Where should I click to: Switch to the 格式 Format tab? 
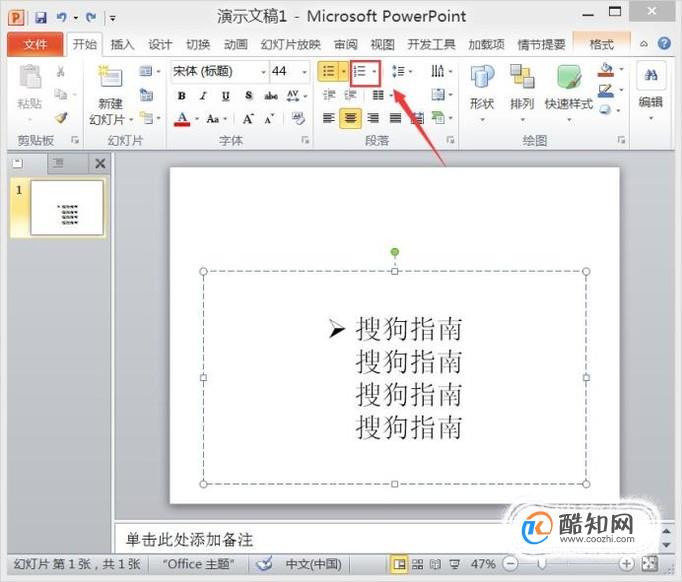coord(602,44)
